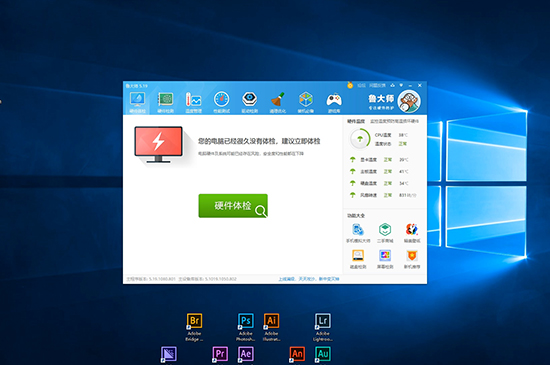Open the 装机必备 colorful cube icon
This screenshot has width=550, height=365.
[x=306, y=102]
